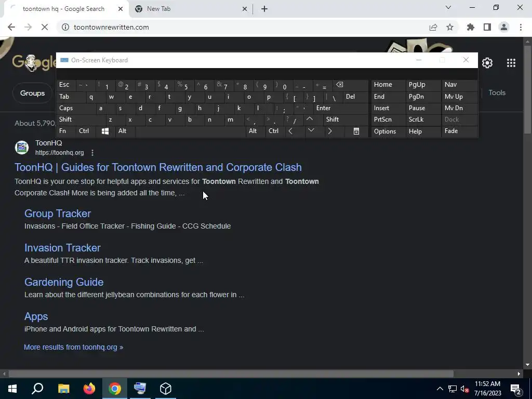The image size is (532, 399).
Task: Toggle Caps lock on the On-Screen Keyboard
Action: pos(76,108)
